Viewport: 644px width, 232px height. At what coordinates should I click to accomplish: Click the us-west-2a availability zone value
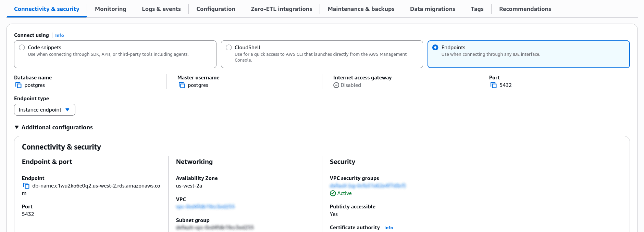pyautogui.click(x=189, y=186)
